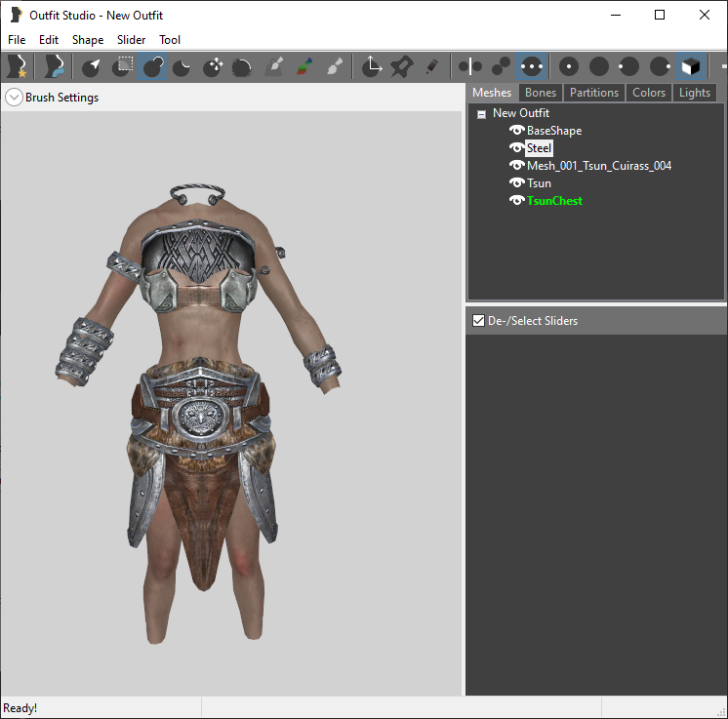728x719 pixels.
Task: Select the Inflate brush tool
Action: [153, 66]
